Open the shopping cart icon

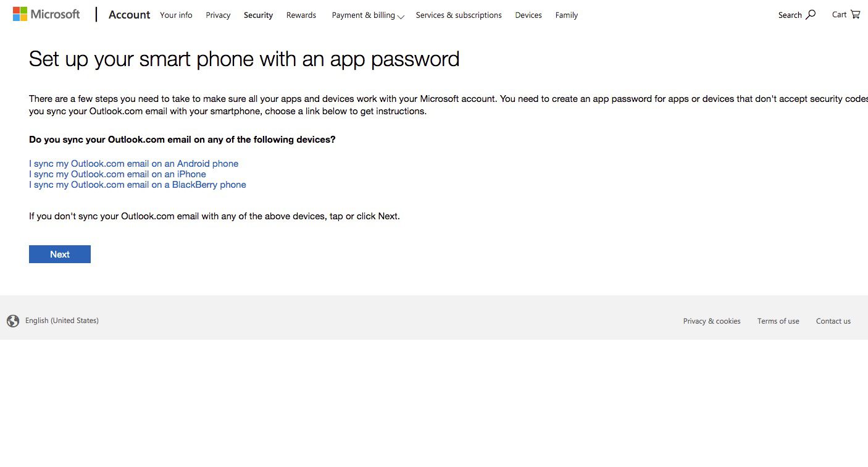[855, 14]
